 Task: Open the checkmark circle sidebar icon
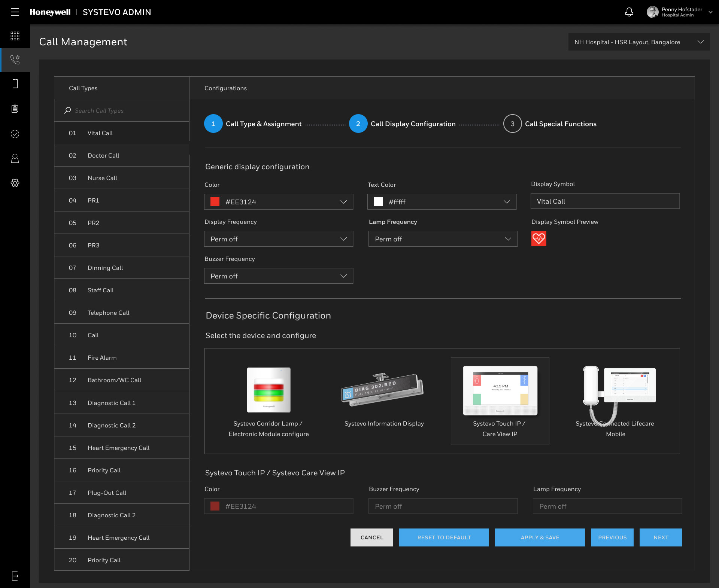pos(15,134)
